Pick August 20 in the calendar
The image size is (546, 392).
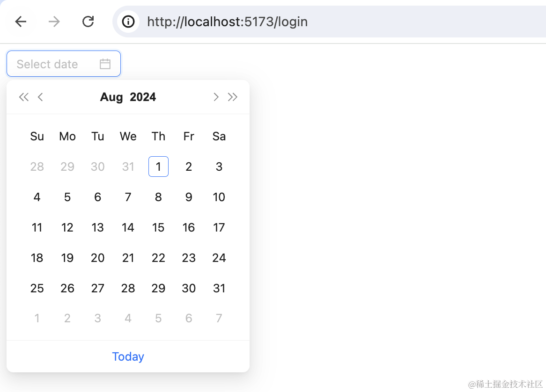[97, 258]
